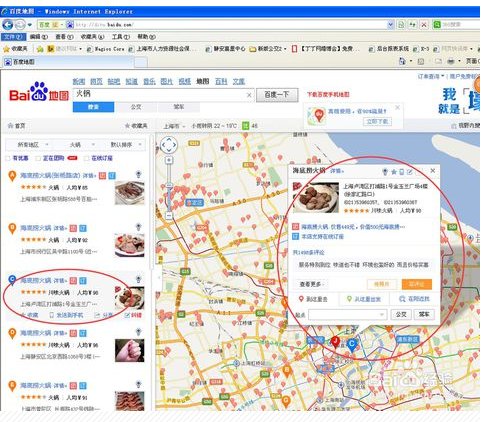Clear the search box with X icon
Screen dimensions: 486x422
point(249,95)
